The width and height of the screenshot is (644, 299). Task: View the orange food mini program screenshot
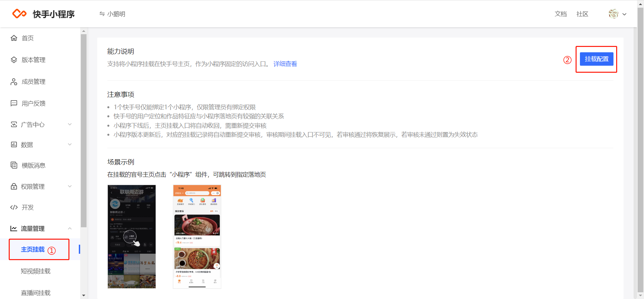tap(197, 237)
